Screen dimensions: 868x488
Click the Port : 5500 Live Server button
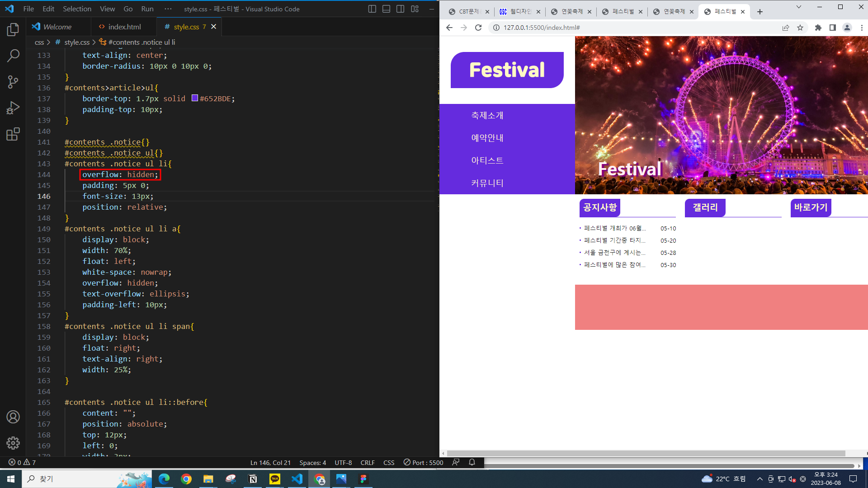pyautogui.click(x=424, y=463)
